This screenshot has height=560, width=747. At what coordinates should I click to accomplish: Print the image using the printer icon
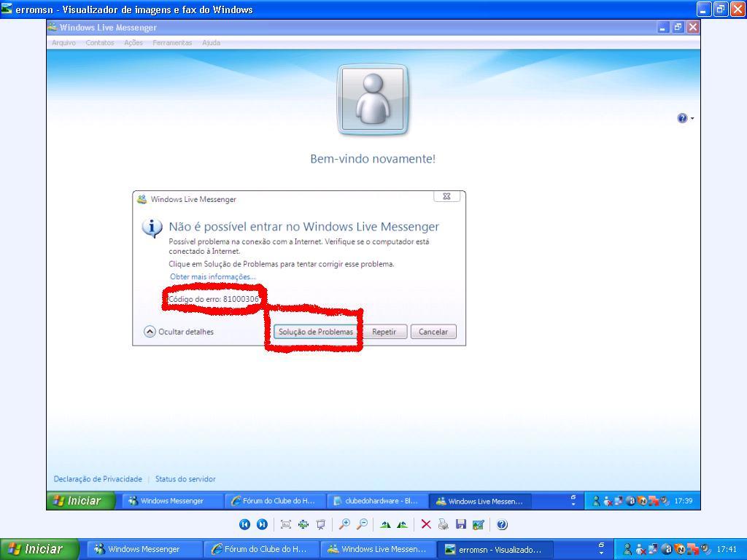443,524
